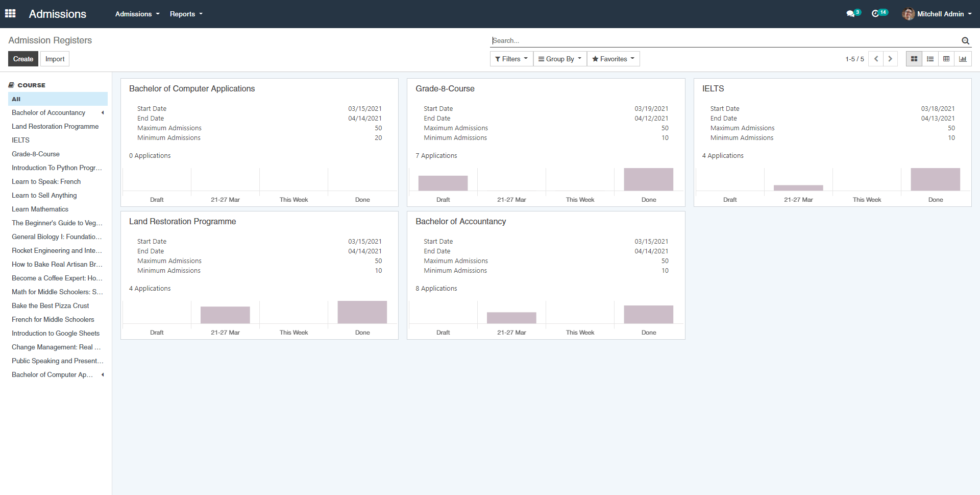Enable the Grade-8-Course filter

click(35, 154)
